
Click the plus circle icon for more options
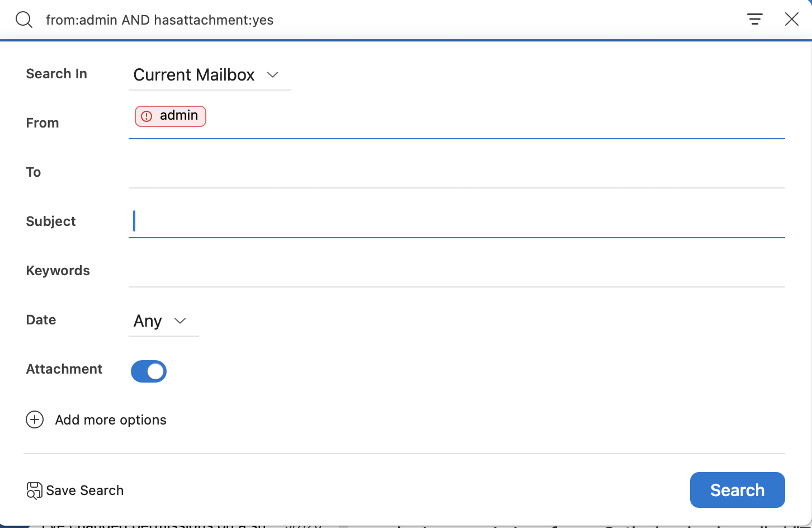point(35,419)
